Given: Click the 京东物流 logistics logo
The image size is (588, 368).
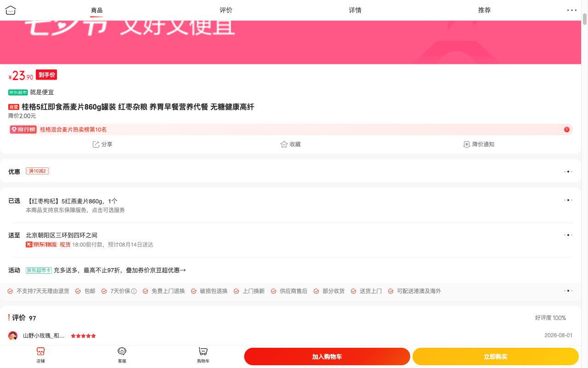Looking at the screenshot, I should click(x=41, y=245).
